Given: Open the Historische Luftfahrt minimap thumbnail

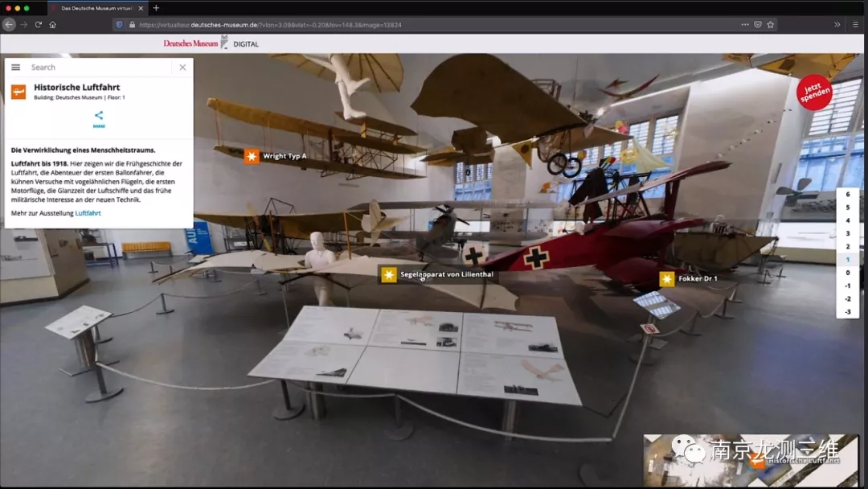Looking at the screenshot, I should (751, 460).
